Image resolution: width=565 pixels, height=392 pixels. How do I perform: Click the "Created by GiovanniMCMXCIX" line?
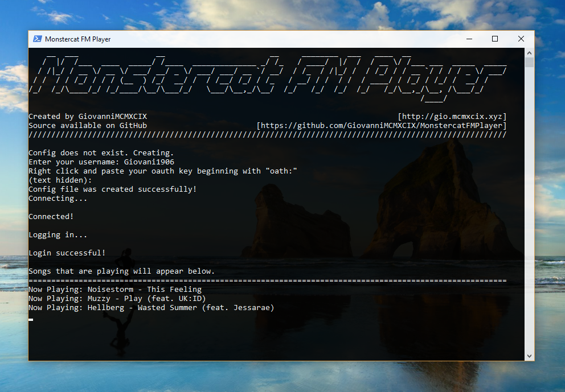pos(88,116)
